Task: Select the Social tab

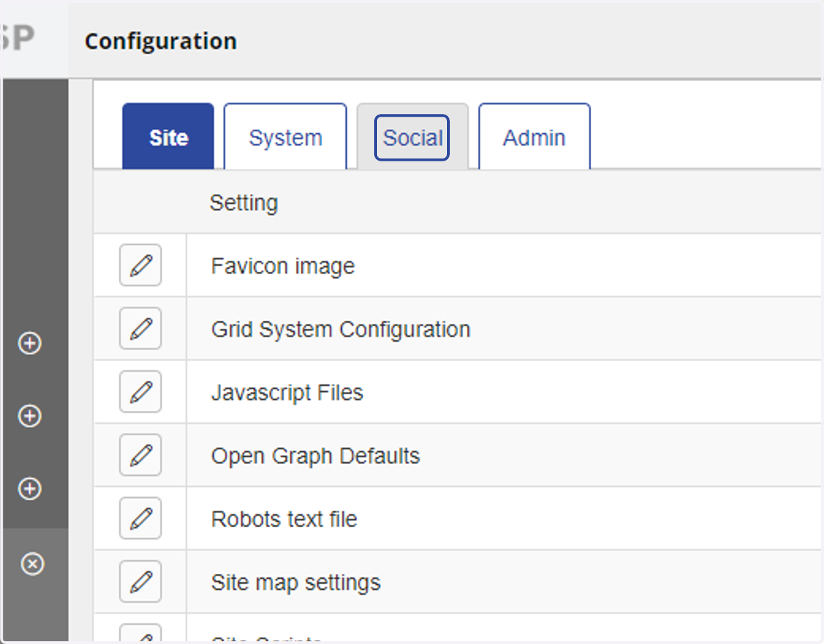Action: 413,137
